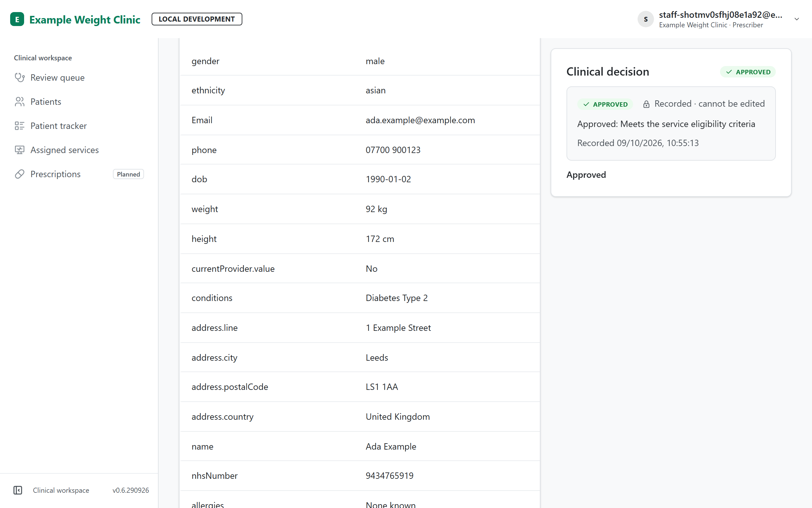812x508 pixels.
Task: Go to the Patients page
Action: [46, 102]
